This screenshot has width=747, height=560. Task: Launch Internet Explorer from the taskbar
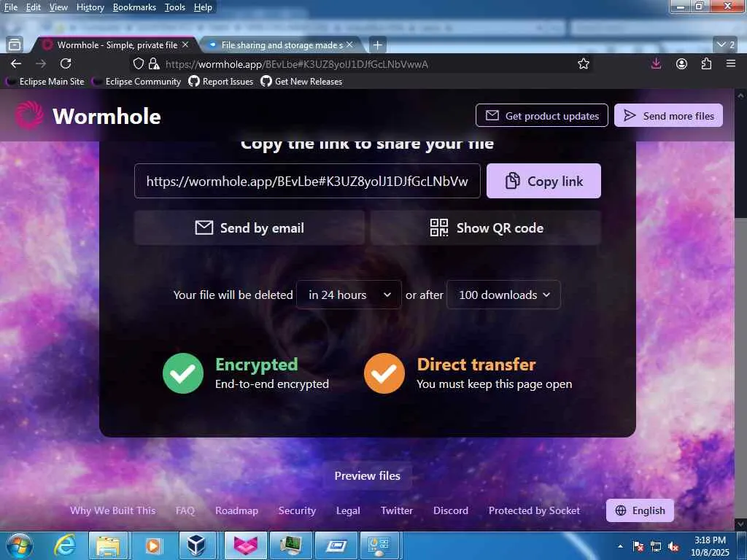tap(63, 545)
